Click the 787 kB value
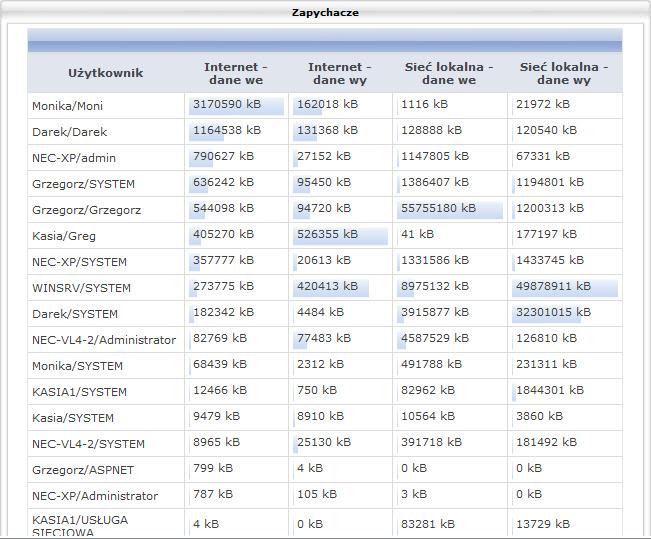 pos(213,495)
